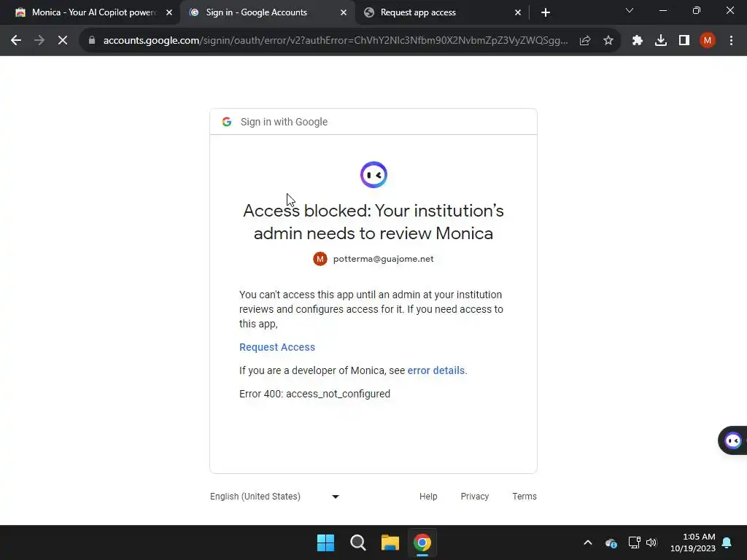The image size is (747, 560).
Task: Open network settings tray icon
Action: coord(634,542)
